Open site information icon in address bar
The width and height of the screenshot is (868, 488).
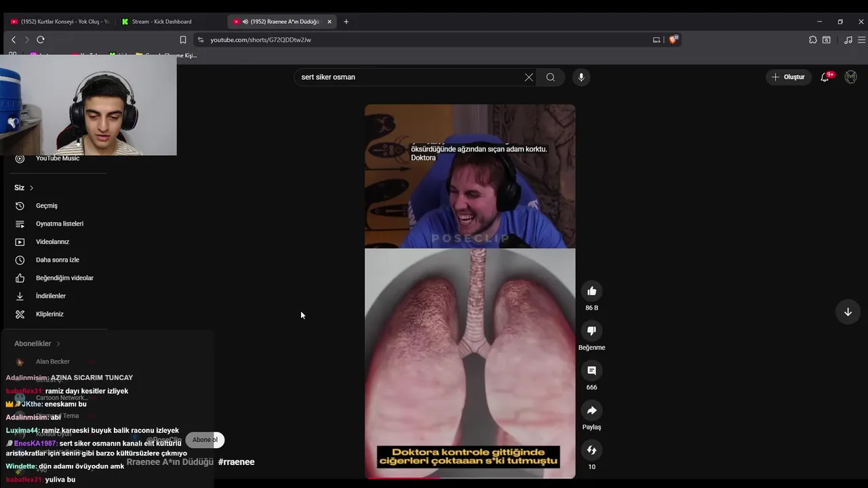pyautogui.click(x=200, y=40)
